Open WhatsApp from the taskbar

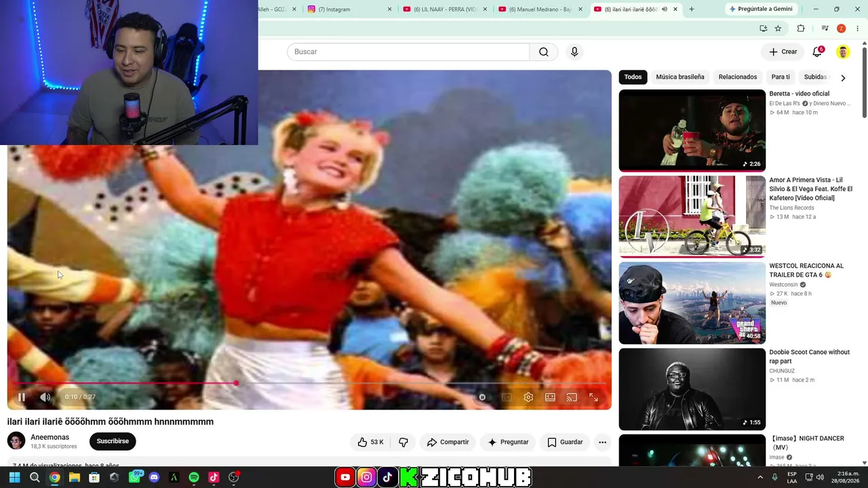click(134, 477)
